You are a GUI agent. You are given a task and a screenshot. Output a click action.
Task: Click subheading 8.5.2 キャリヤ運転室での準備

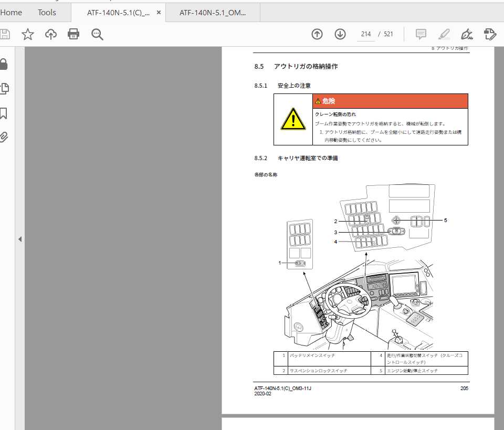(x=296, y=158)
